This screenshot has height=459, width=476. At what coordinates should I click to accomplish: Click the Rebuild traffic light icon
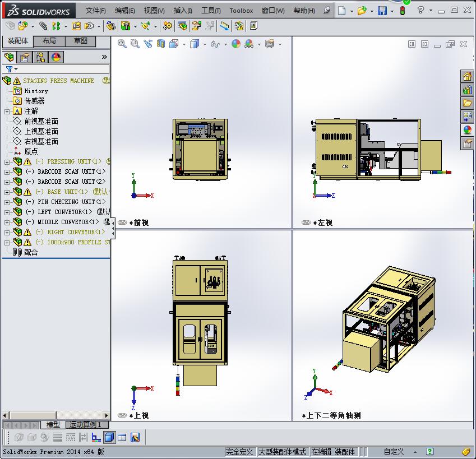click(403, 11)
